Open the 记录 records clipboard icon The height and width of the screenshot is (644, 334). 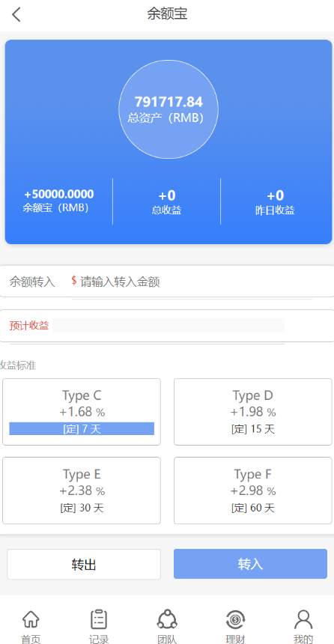pos(99,619)
